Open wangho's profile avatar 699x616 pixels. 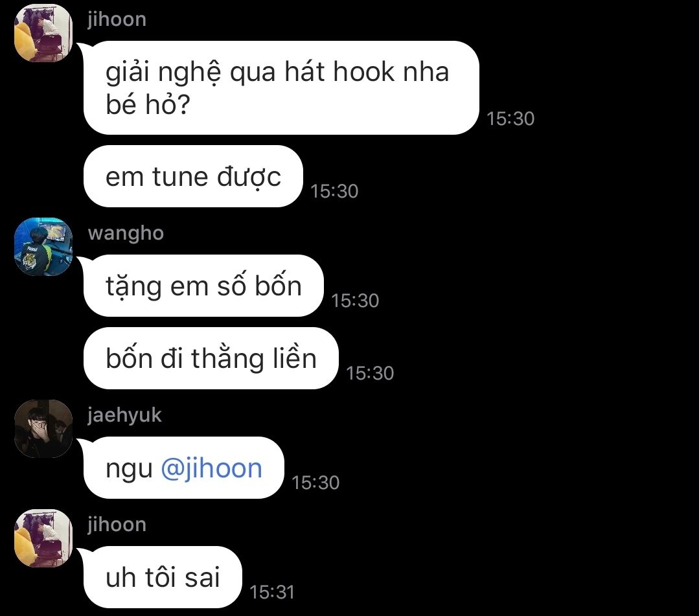(43, 247)
